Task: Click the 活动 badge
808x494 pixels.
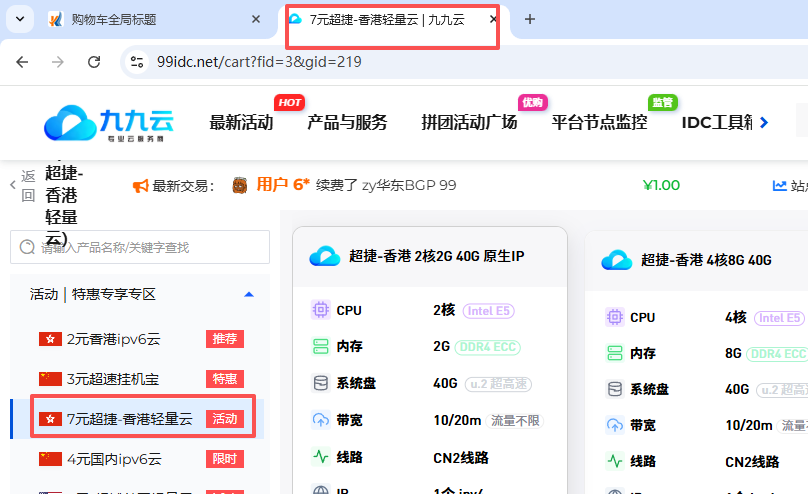Action: 225,419
